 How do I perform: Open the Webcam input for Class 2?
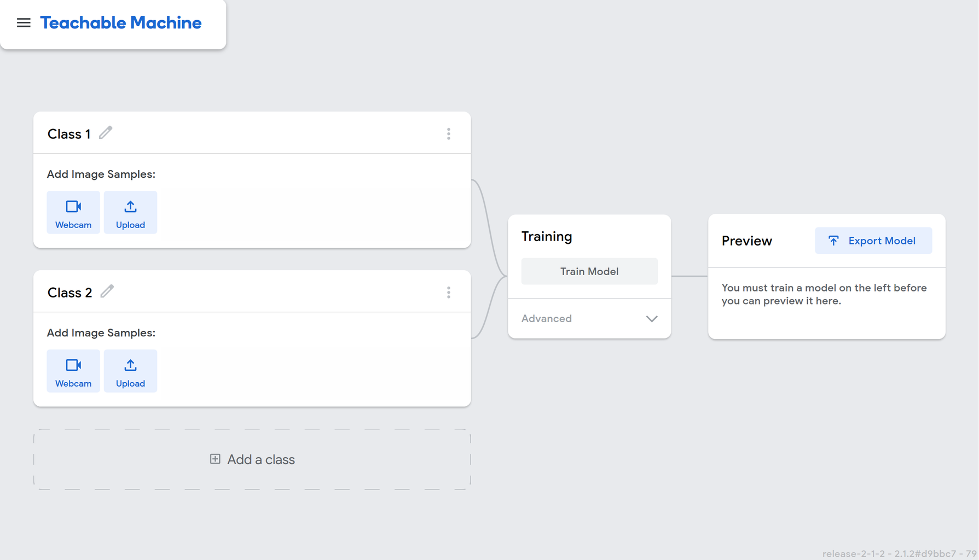coord(73,371)
